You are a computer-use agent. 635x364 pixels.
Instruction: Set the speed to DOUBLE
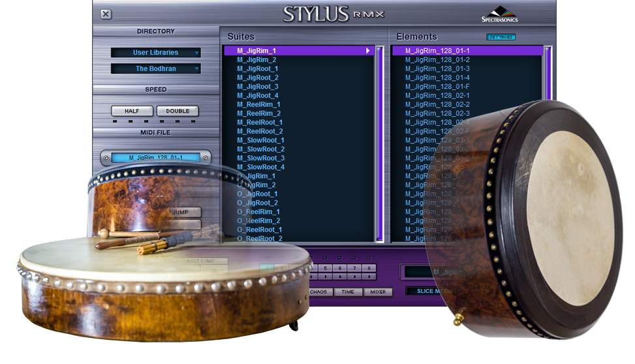tap(178, 111)
